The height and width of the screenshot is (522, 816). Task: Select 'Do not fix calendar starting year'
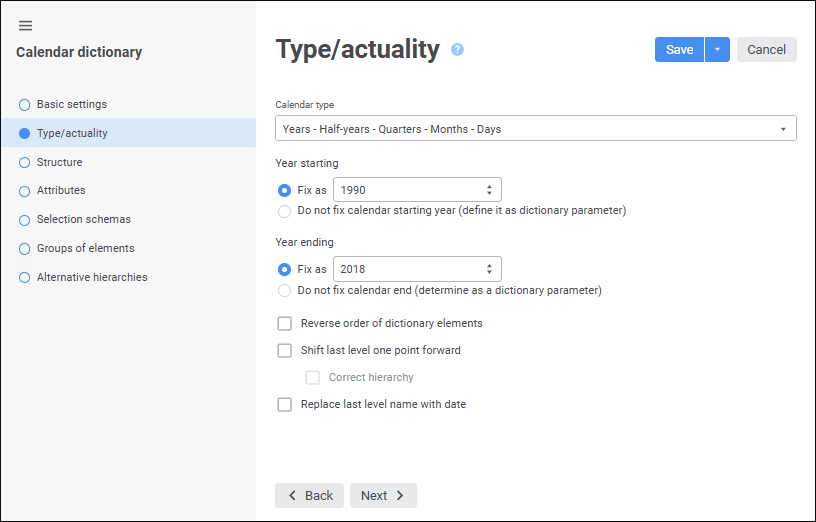(x=285, y=211)
